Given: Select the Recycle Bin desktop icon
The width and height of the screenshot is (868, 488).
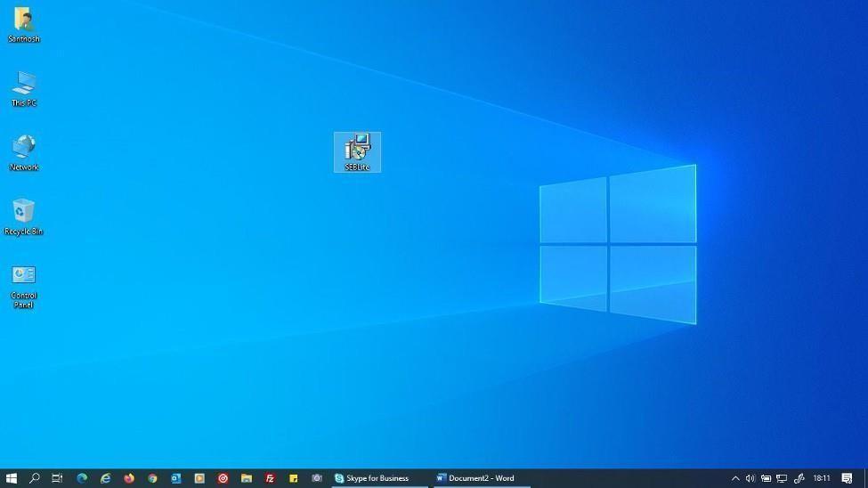Looking at the screenshot, I should click(23, 216).
